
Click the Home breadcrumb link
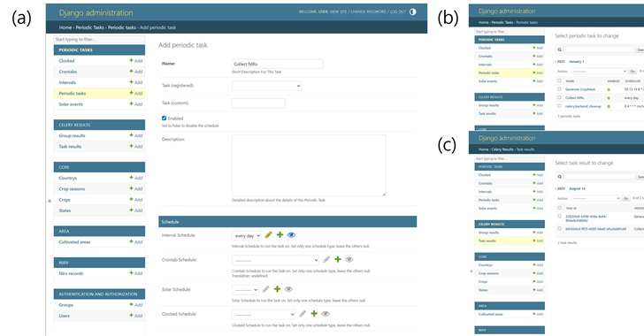click(65, 27)
